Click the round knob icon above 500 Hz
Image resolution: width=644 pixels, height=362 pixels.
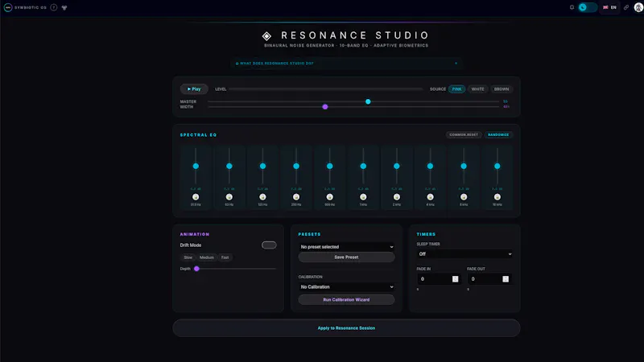[x=330, y=197]
